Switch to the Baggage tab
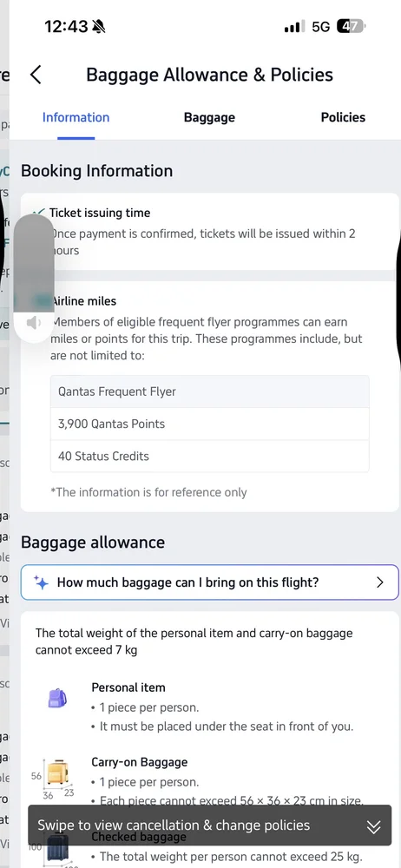The image size is (401, 868). pyautogui.click(x=209, y=117)
